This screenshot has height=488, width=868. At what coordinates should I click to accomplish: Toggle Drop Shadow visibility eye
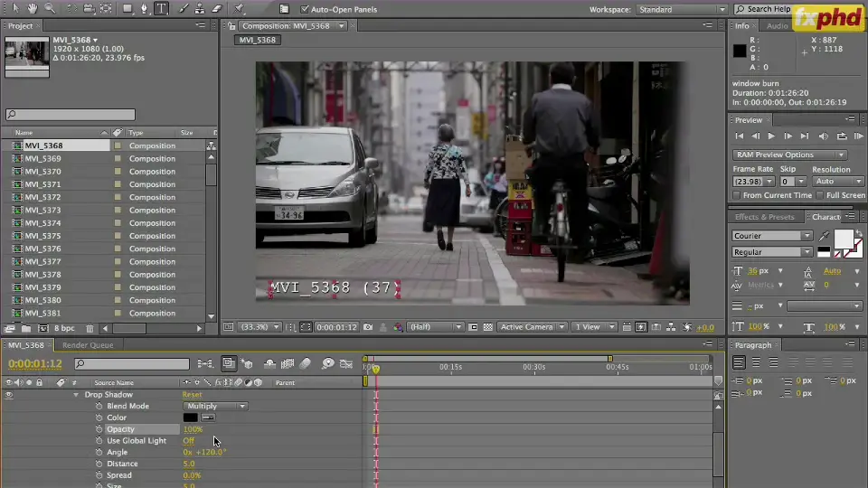9,395
